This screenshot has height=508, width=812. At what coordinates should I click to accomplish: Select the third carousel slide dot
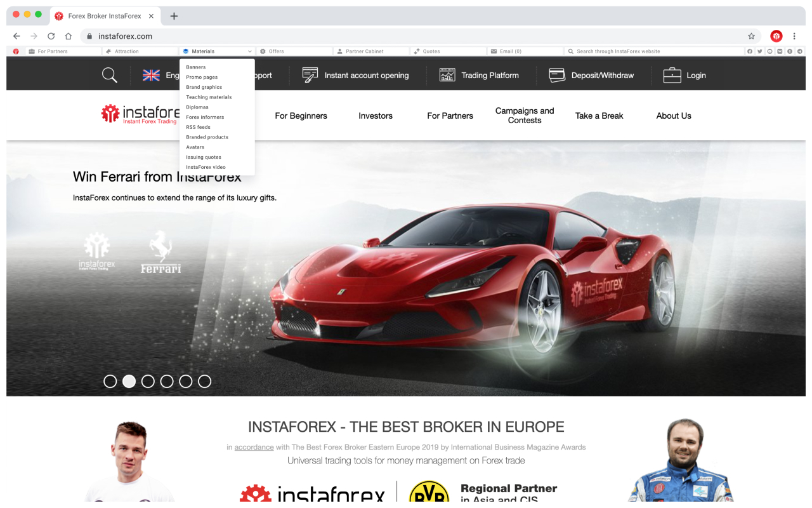148,381
